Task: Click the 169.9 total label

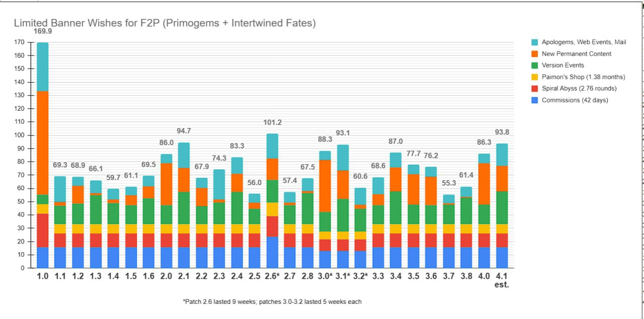Action: pos(43,31)
